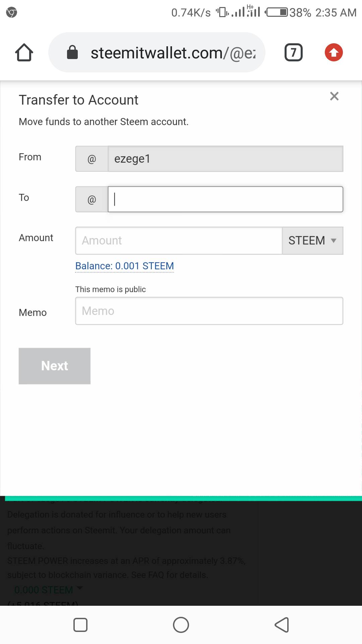Tap the battery indicator in status bar
Image resolution: width=362 pixels, height=644 pixels.
coord(276,12)
